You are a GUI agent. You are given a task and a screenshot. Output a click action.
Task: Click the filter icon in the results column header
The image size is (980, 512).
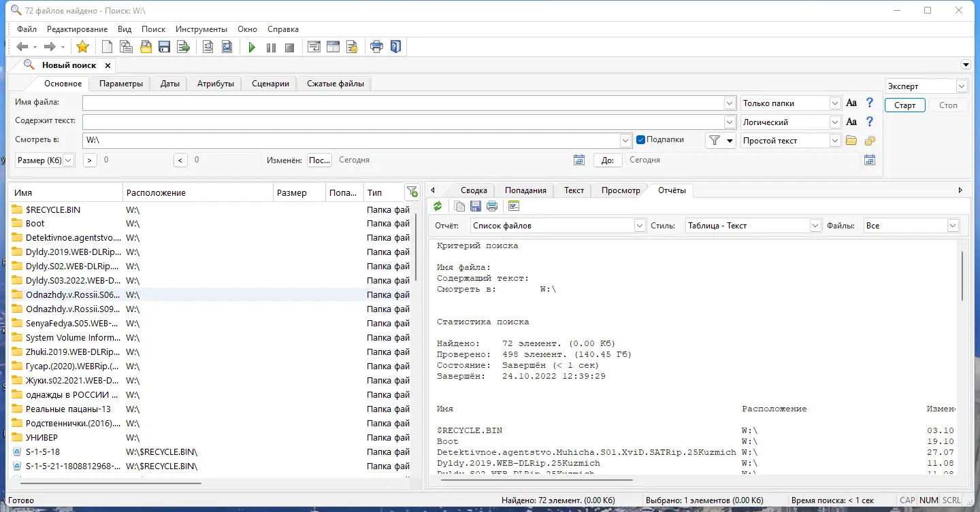412,192
